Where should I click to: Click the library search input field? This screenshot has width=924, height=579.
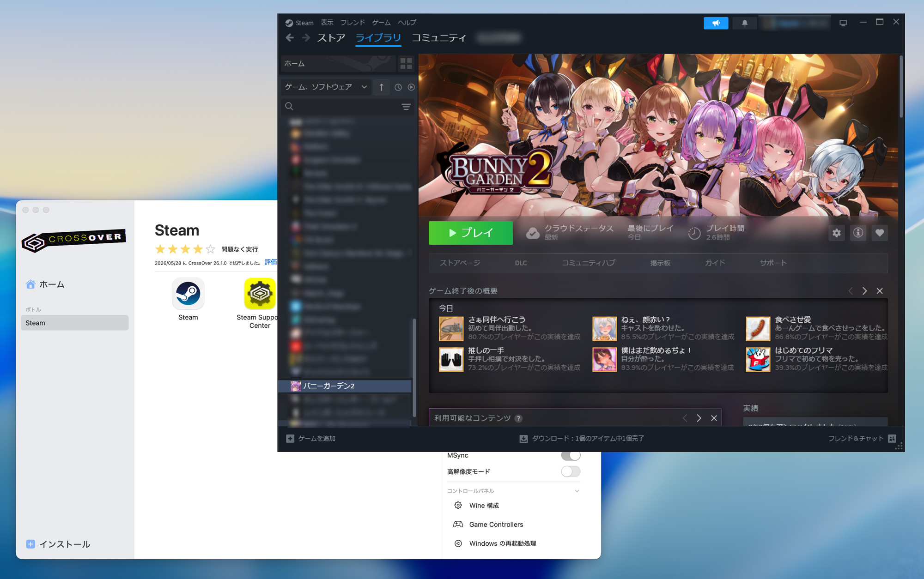coord(347,106)
